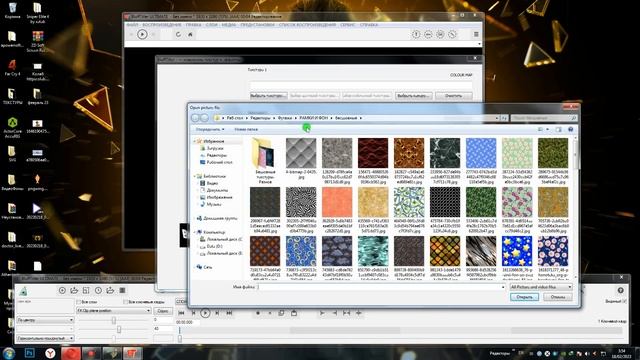Click the play button in the main BluffTitler window
Screen dimensions: 640x360
[142, 34]
